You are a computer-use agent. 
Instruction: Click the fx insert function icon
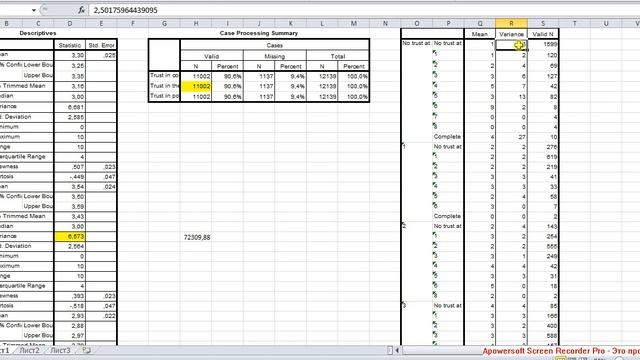82,10
